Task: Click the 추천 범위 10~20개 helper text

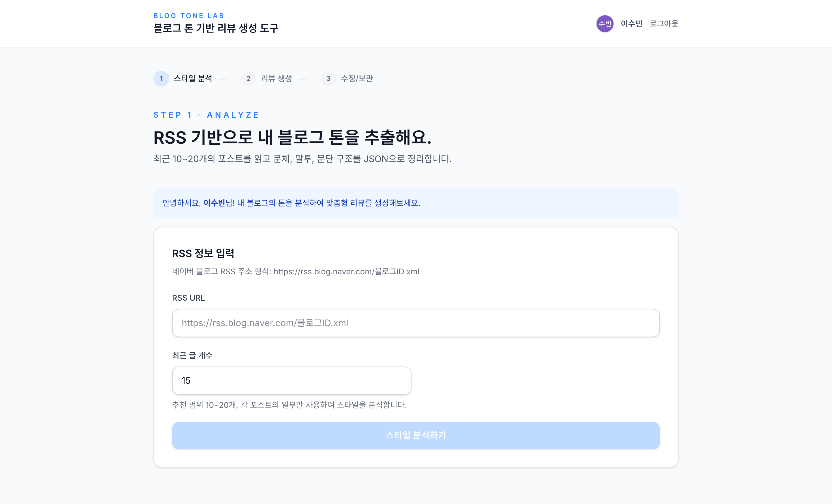Action: pos(290,405)
